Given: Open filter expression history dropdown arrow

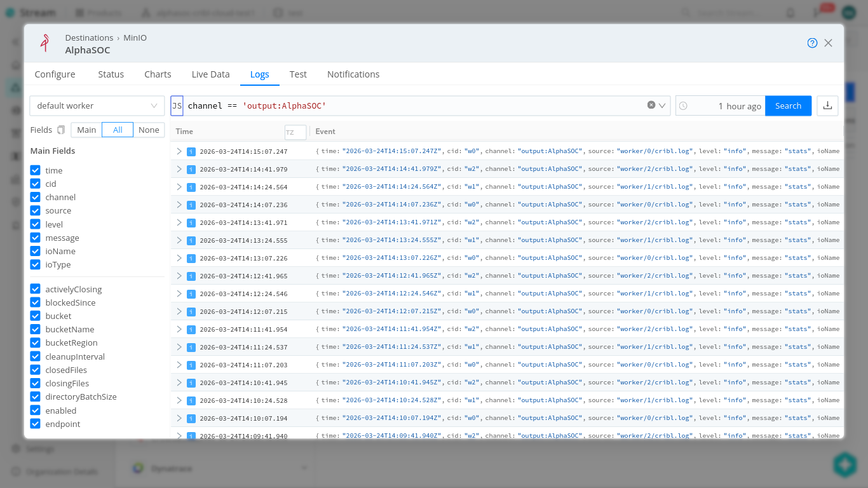Looking at the screenshot, I should click(x=663, y=105).
